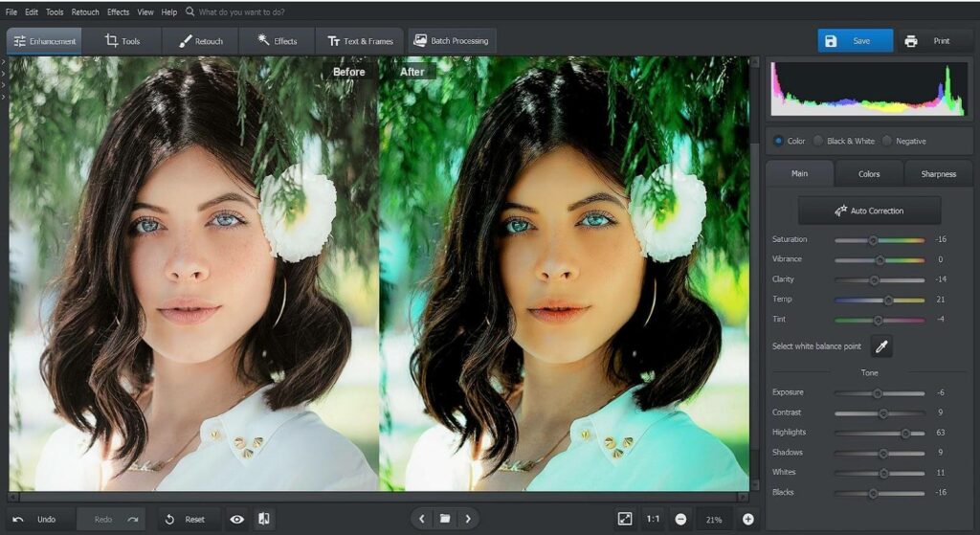
Task: Click the Auto Correction button
Action: 869,211
